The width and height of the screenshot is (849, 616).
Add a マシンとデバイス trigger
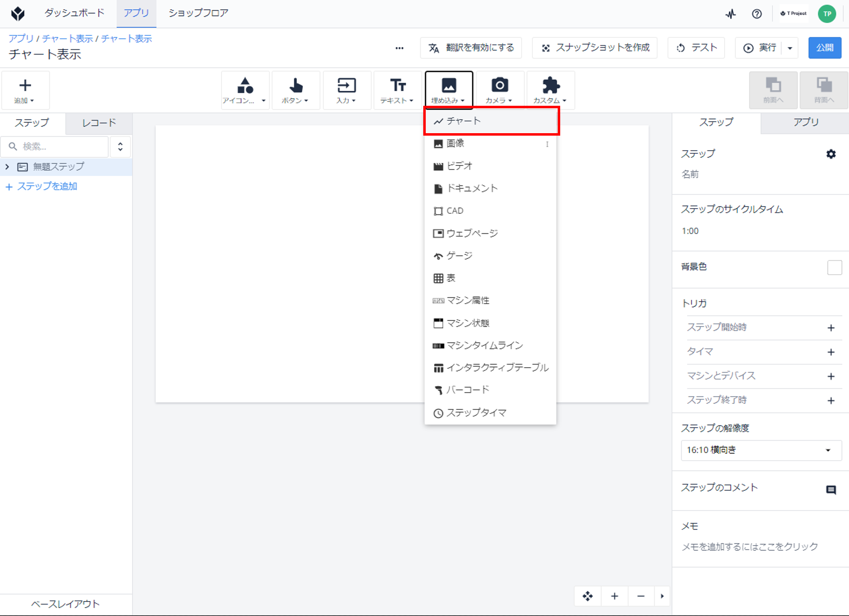(831, 377)
